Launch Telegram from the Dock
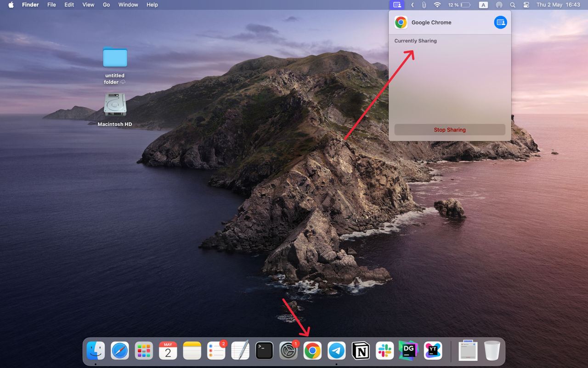588x368 pixels. click(336, 351)
